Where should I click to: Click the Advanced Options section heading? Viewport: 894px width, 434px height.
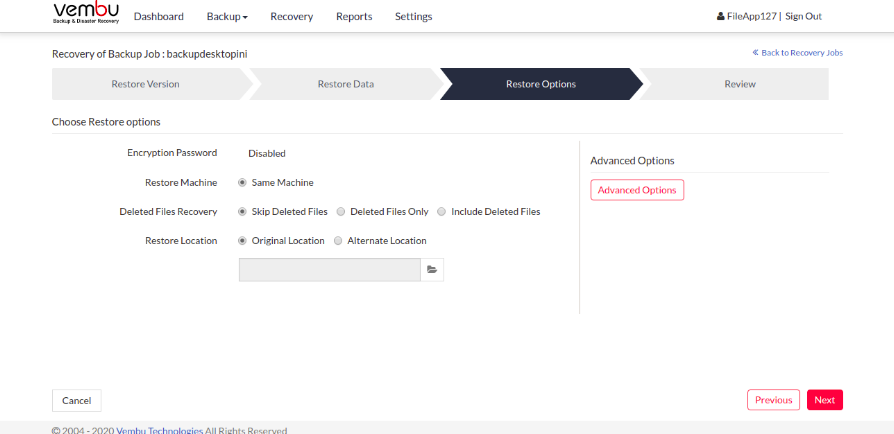click(632, 161)
